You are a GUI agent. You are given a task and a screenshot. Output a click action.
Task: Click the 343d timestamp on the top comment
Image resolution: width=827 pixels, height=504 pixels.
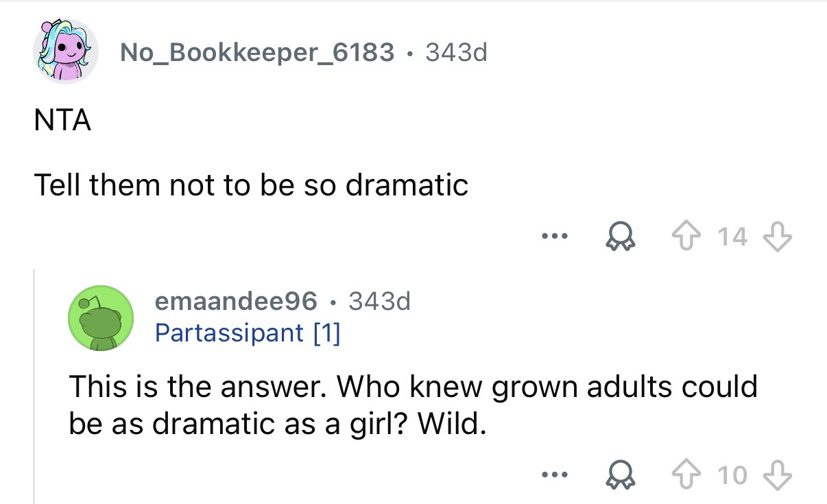[x=456, y=51]
